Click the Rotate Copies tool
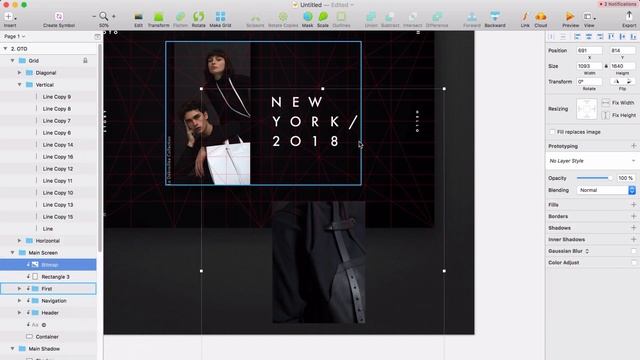The width and height of the screenshot is (640, 360). point(283,19)
